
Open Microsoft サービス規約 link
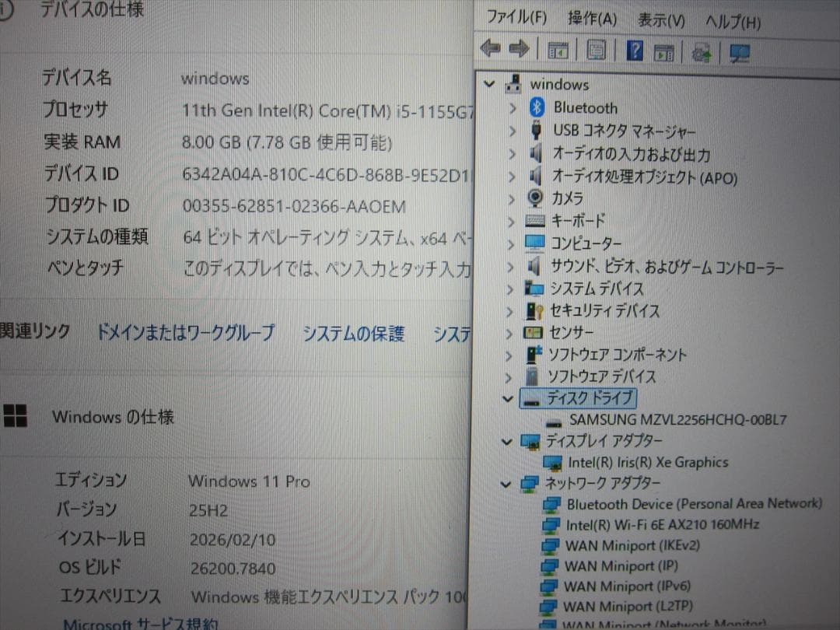coord(141,623)
